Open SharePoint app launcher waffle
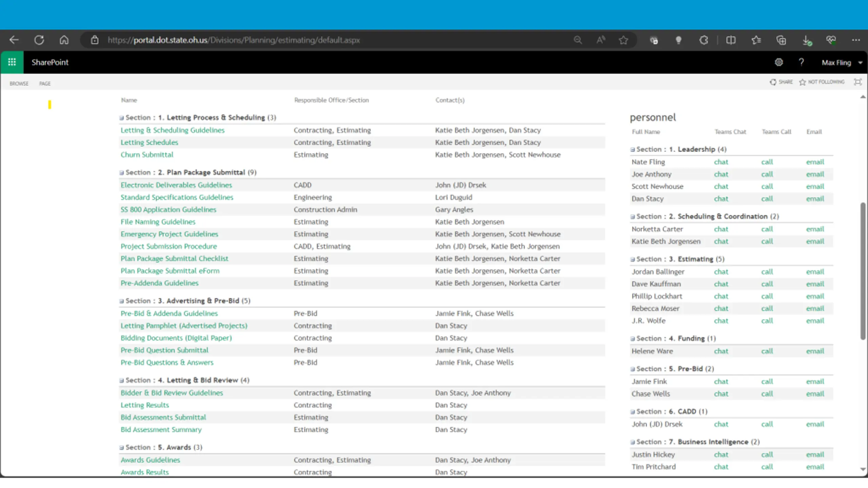868x488 pixels. [12, 62]
